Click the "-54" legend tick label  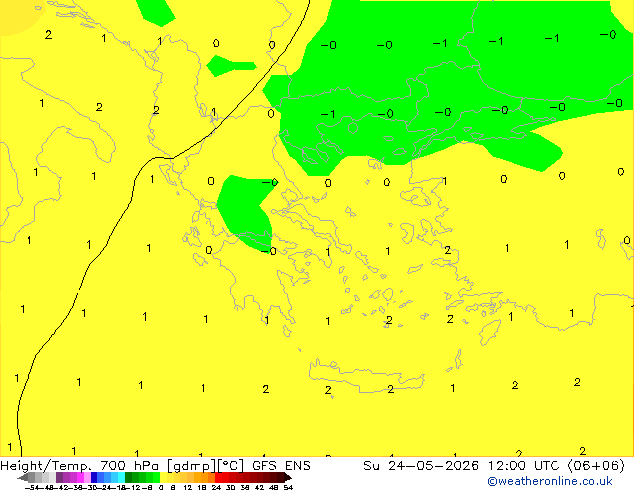32,487
